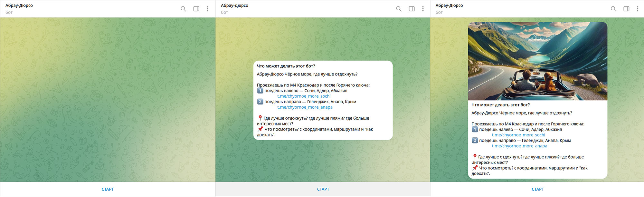Click СТАРТ button in right panel
This screenshot has width=644, height=197.
[x=538, y=189]
